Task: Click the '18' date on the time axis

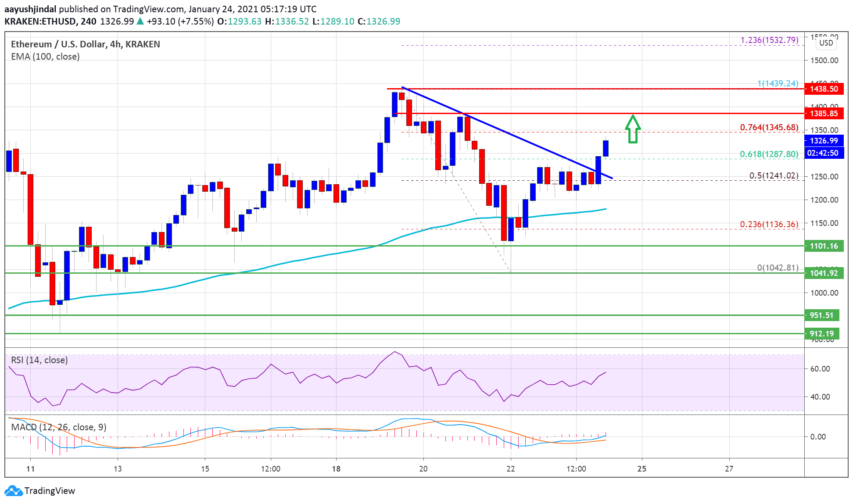Action: click(x=336, y=469)
